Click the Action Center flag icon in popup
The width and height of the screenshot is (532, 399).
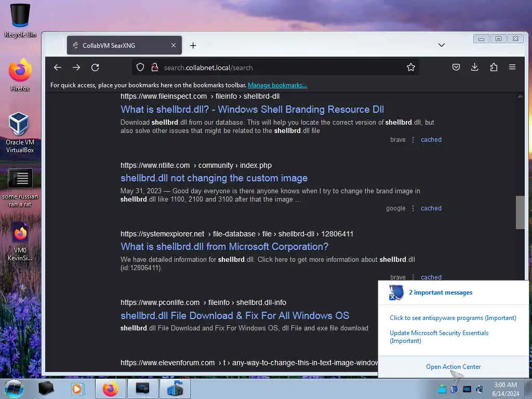point(396,292)
